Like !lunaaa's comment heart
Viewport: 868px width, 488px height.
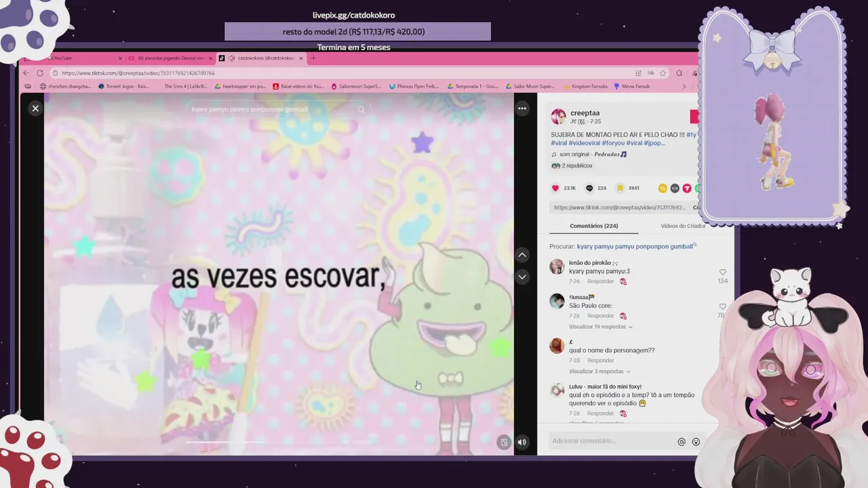722,307
